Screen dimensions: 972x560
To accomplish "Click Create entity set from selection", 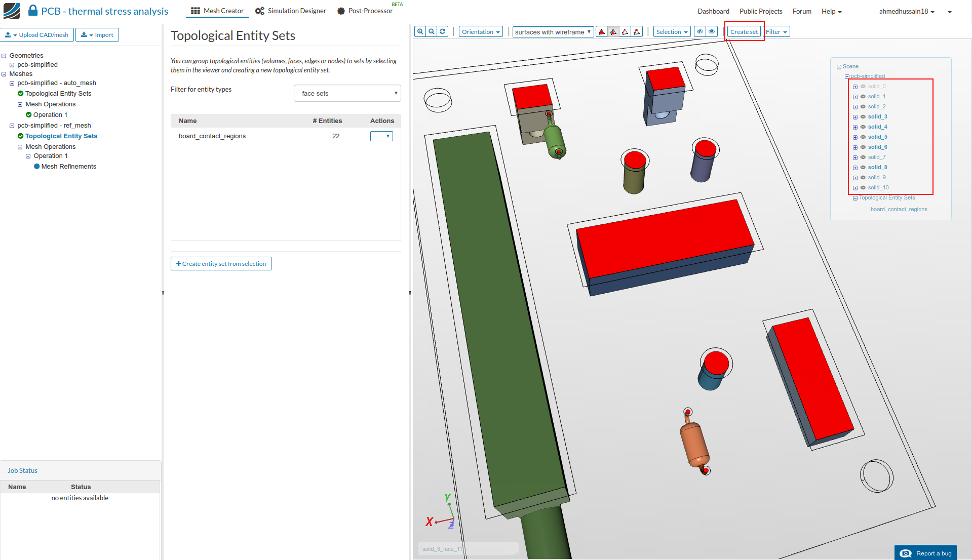I will click(x=221, y=264).
